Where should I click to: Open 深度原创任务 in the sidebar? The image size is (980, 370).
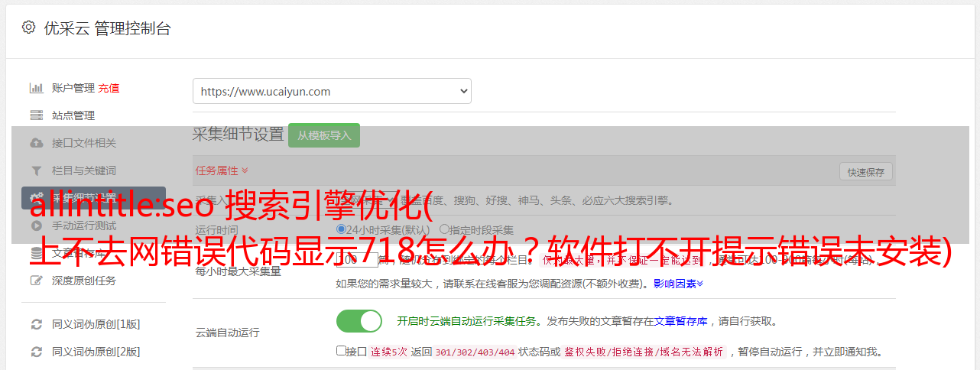tap(84, 281)
